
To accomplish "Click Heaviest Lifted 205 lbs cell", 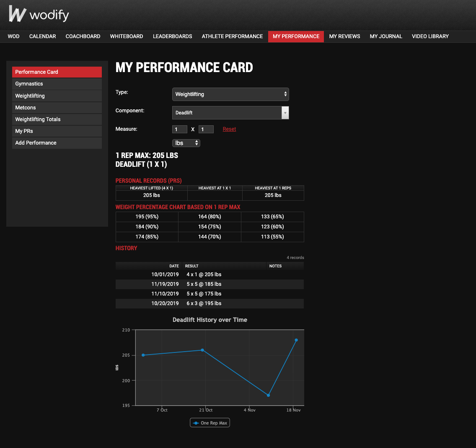I will click(x=152, y=195).
